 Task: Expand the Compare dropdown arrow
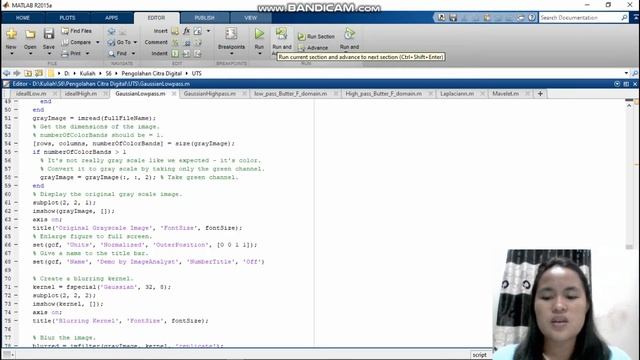(x=98, y=42)
